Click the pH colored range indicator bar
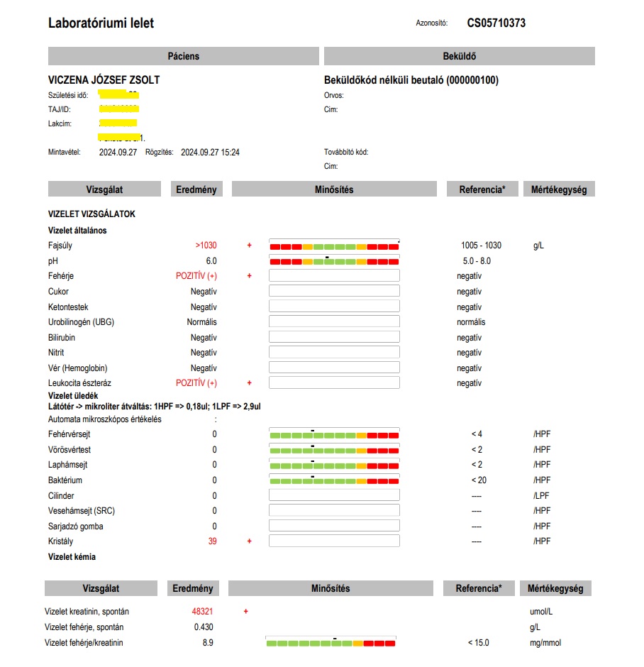The image size is (644, 667). pos(334,261)
